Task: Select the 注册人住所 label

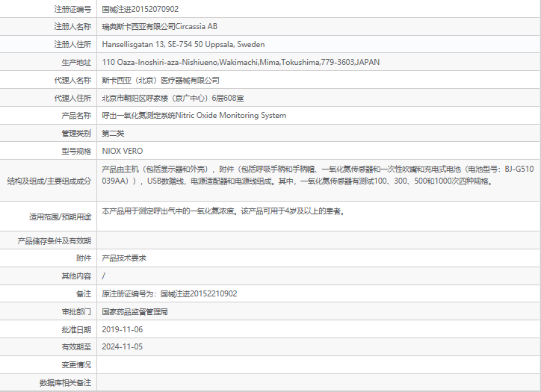Action: [72, 45]
